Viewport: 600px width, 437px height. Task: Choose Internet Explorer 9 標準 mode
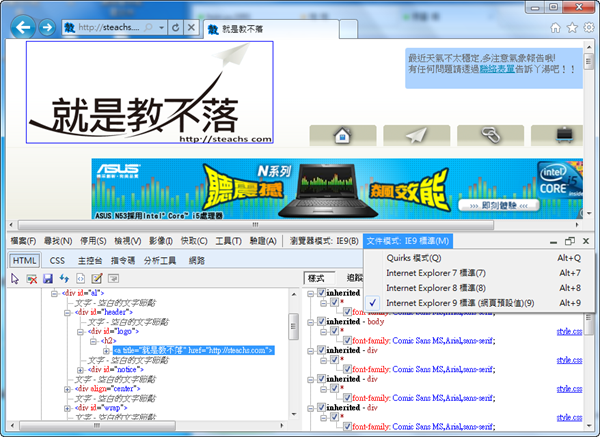coord(479,303)
